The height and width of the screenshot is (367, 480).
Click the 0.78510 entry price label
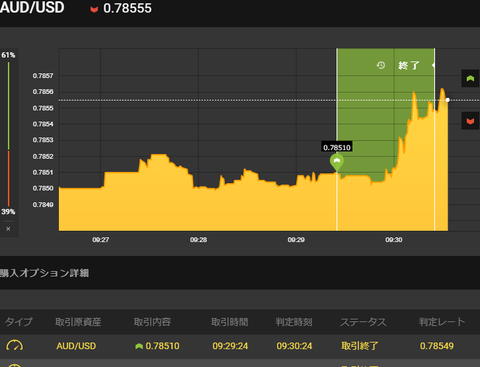coord(337,147)
